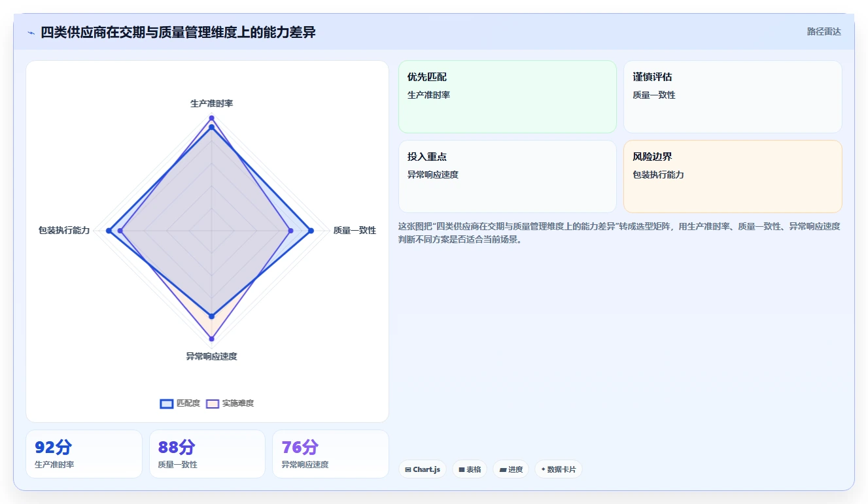Click the 92分 生产准时率 stat card

(x=84, y=454)
